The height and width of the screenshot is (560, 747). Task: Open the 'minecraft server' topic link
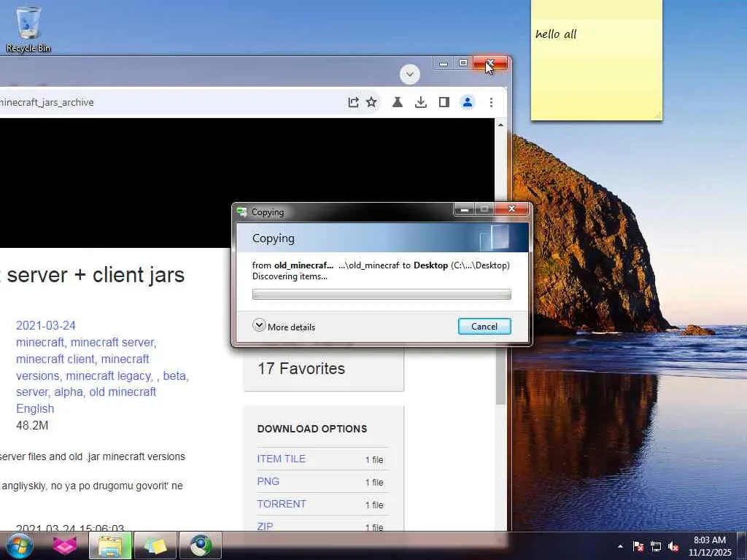(112, 342)
